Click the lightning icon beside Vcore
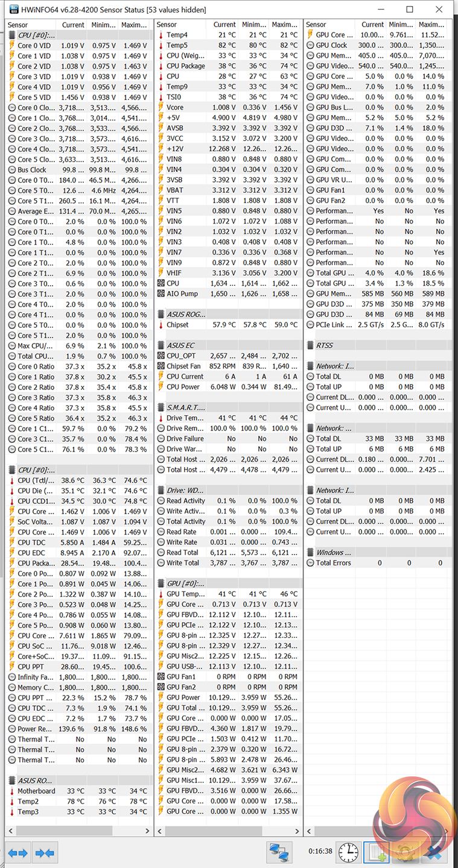458x868 pixels. point(161,107)
